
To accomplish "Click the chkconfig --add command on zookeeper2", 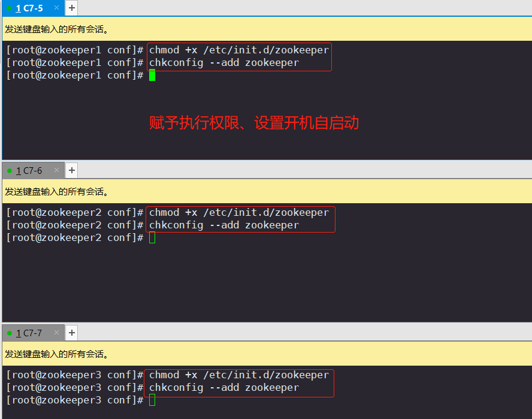I will pyautogui.click(x=224, y=225).
